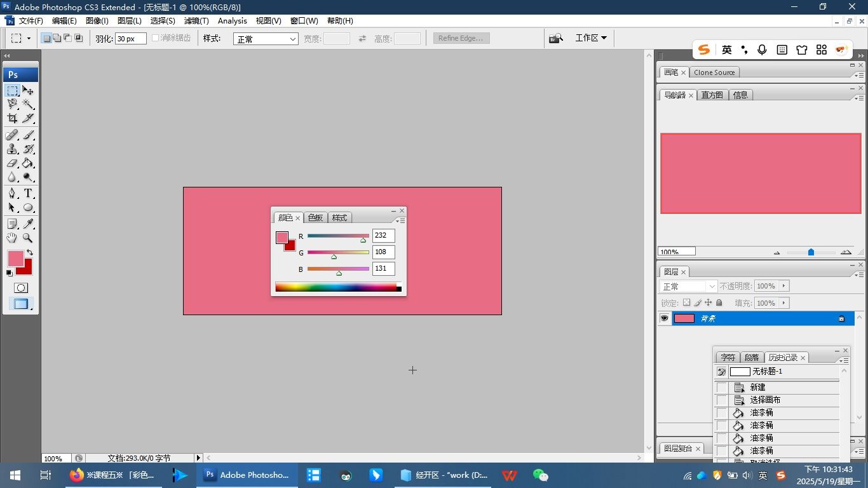The image size is (868, 488).
Task: Click the R channel slider
Action: coord(338,236)
